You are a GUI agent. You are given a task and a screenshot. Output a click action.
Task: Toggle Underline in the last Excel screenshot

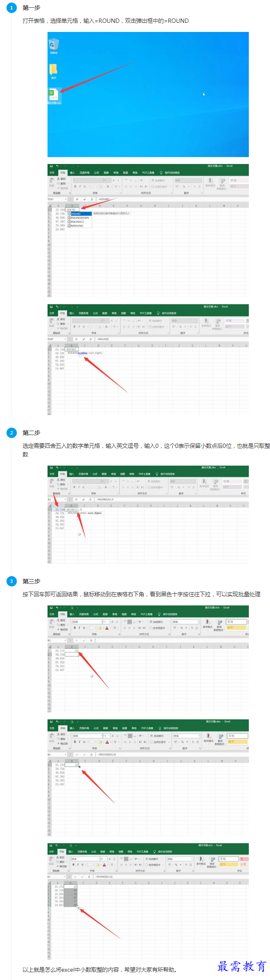pos(83,864)
